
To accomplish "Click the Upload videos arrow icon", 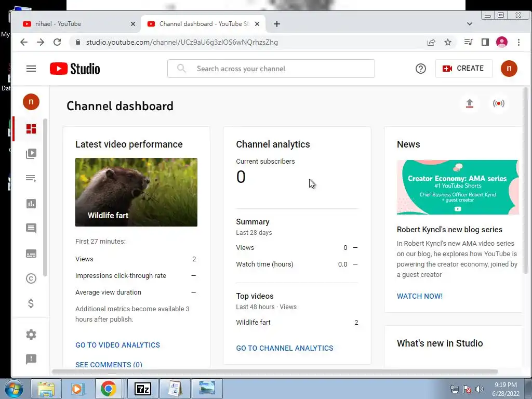I will pyautogui.click(x=470, y=103).
